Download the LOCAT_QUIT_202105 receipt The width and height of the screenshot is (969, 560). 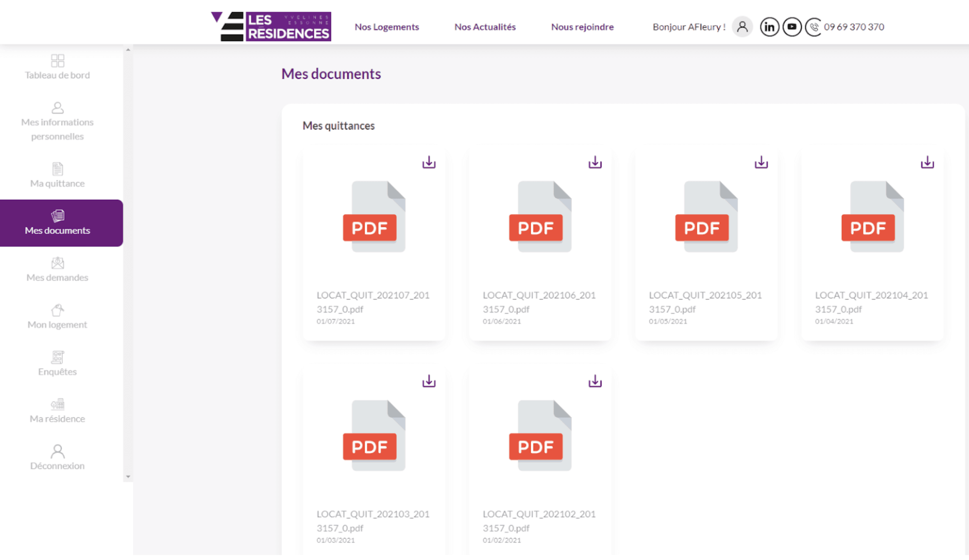click(761, 162)
